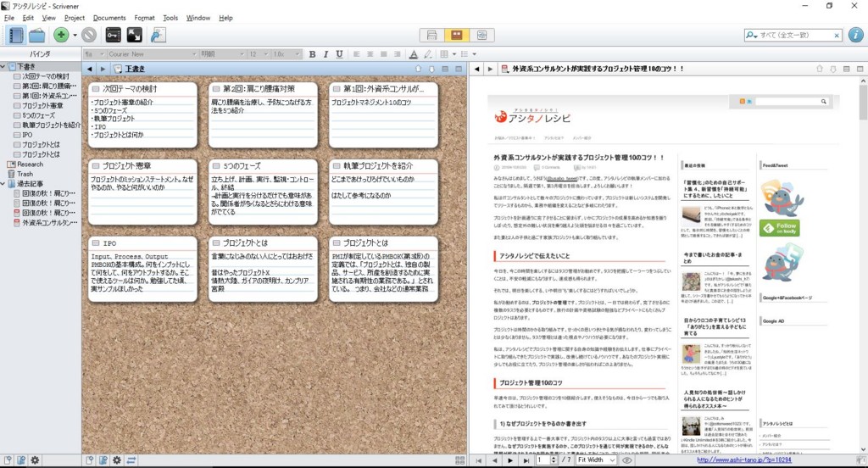Open the Add button dropdown arrow
The image size is (868, 468).
(75, 36)
